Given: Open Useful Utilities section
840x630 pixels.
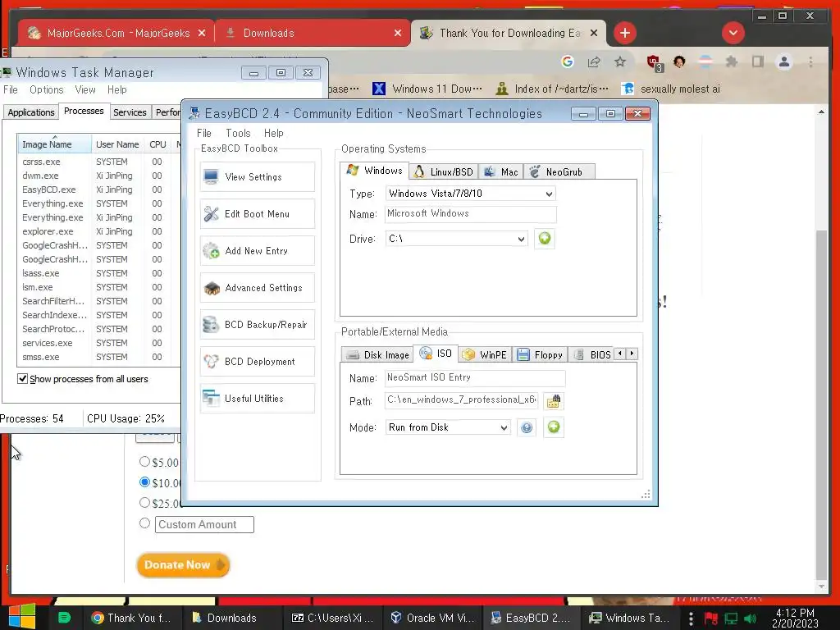Looking at the screenshot, I should 257,399.
